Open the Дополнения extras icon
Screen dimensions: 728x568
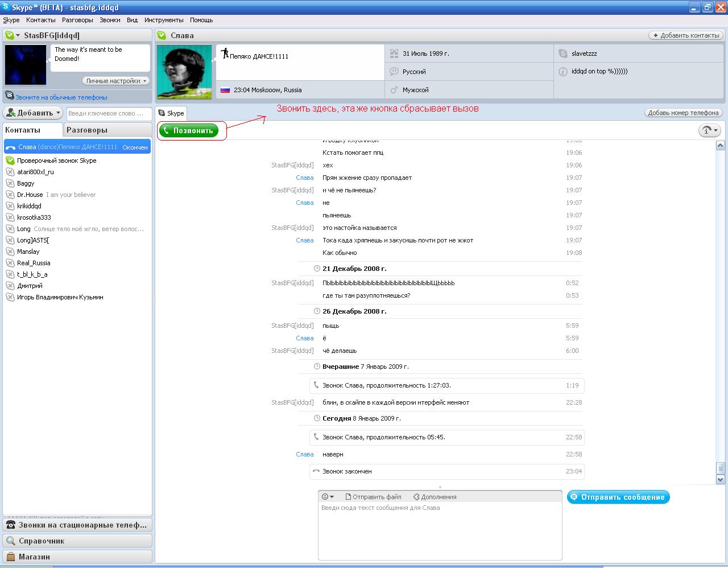(416, 497)
